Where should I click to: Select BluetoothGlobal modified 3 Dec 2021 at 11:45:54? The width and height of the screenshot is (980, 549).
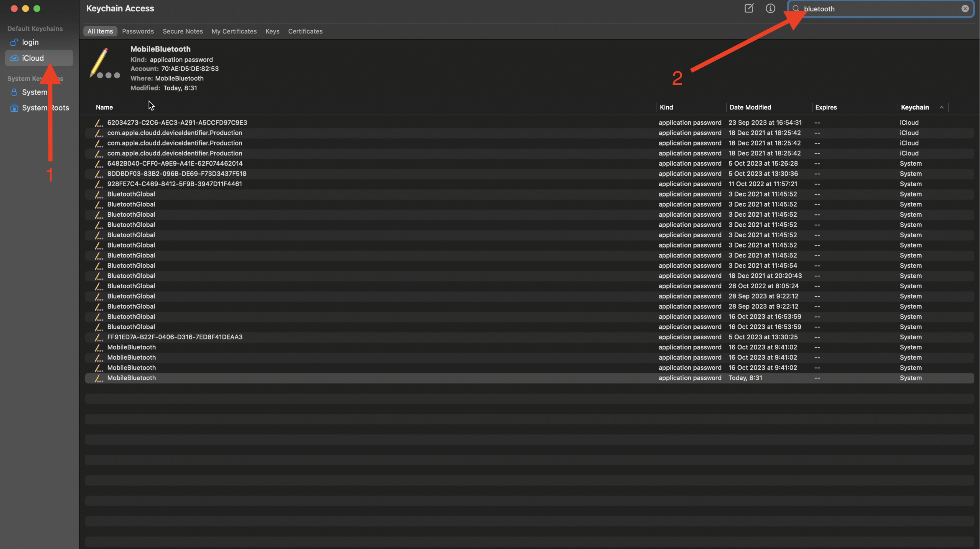[x=529, y=266]
